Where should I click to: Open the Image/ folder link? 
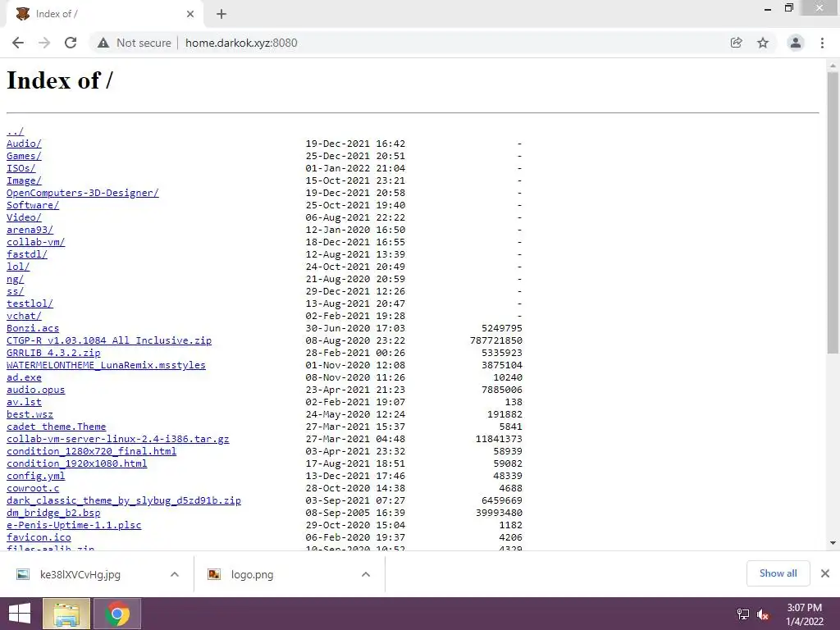[24, 180]
